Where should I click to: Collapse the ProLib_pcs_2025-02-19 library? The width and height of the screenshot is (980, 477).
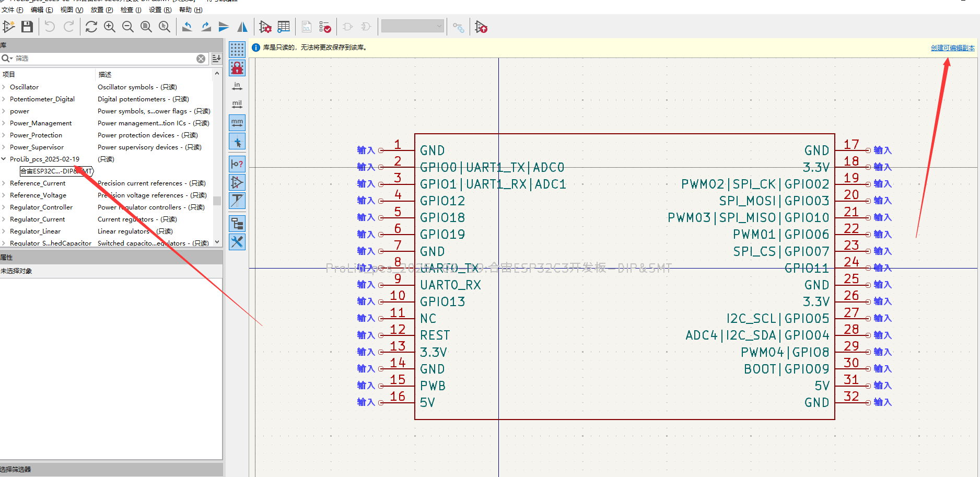pyautogui.click(x=4, y=159)
